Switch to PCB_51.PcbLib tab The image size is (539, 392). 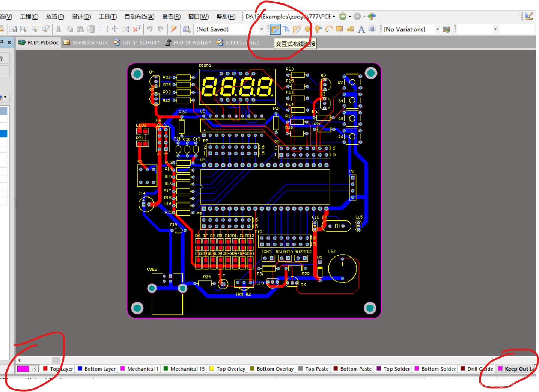tap(188, 42)
